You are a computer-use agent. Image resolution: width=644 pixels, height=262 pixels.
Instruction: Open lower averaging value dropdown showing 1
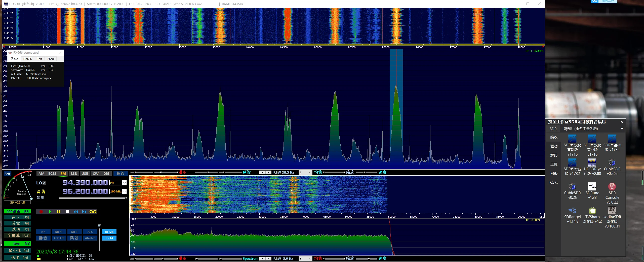[x=305, y=259]
